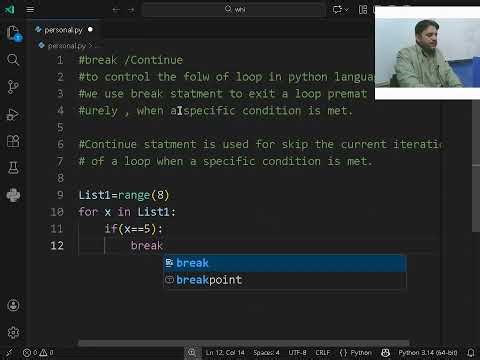Open the Accounts menu icon
Screen dimensions: 480x360
point(13,305)
